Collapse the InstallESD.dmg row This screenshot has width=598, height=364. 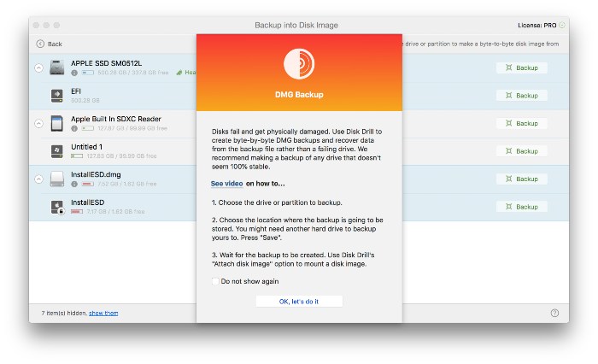click(x=39, y=179)
